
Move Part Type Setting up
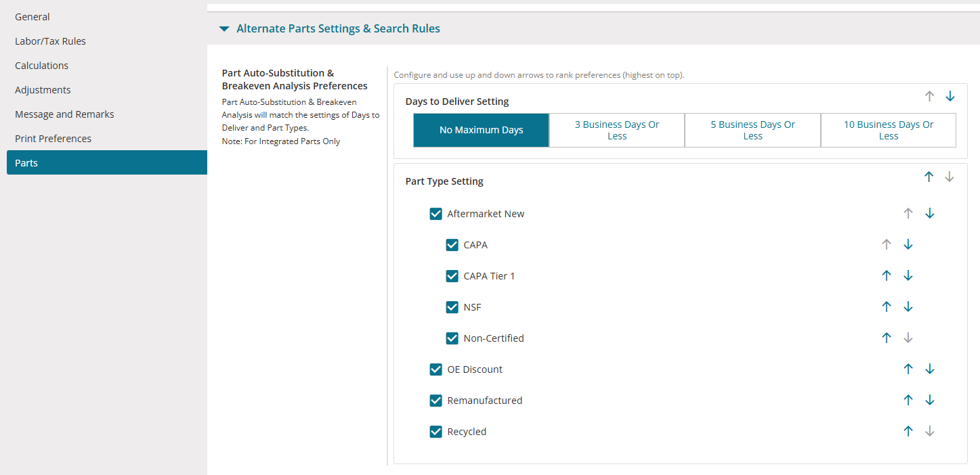[x=929, y=177]
